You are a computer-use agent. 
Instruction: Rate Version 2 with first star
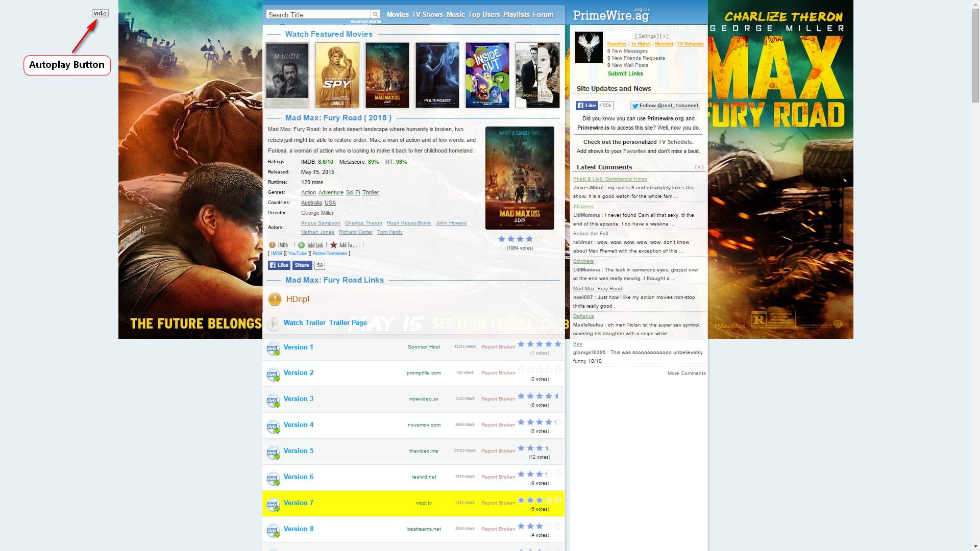[521, 370]
